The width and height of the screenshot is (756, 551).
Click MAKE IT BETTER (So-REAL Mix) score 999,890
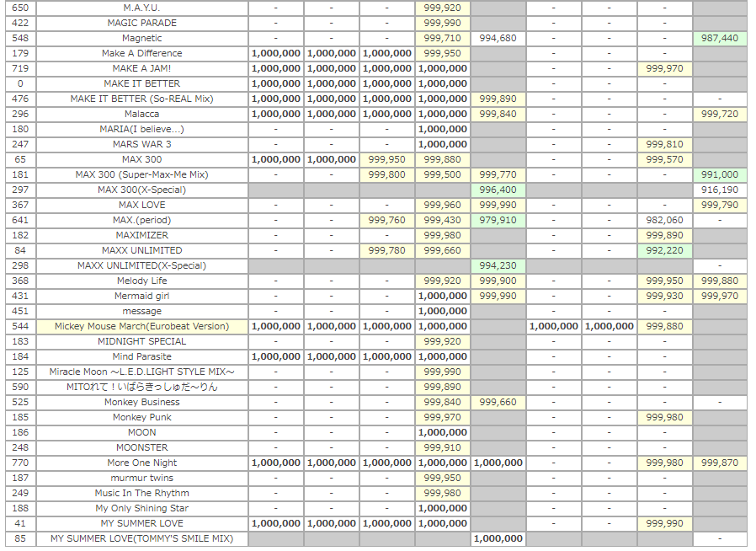498,99
